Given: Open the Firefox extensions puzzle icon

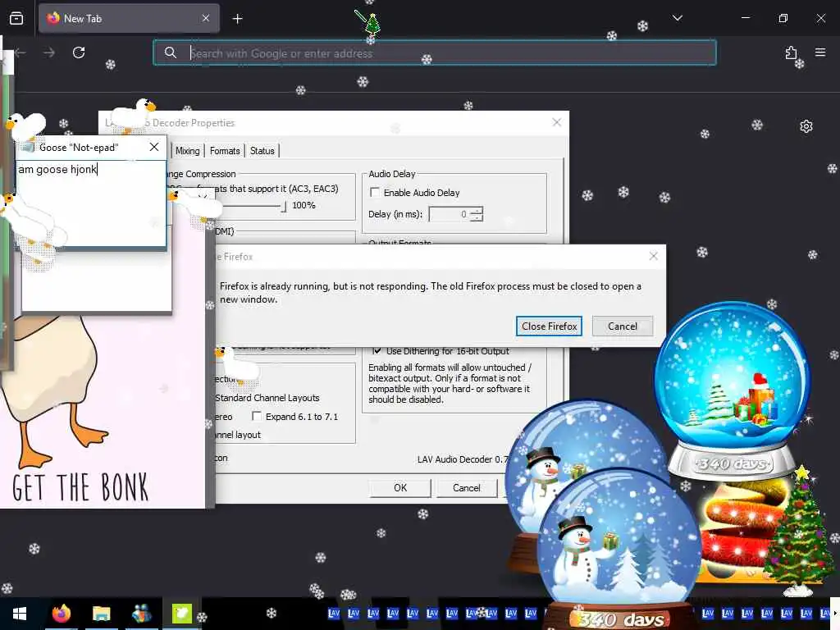Looking at the screenshot, I should point(791,52).
